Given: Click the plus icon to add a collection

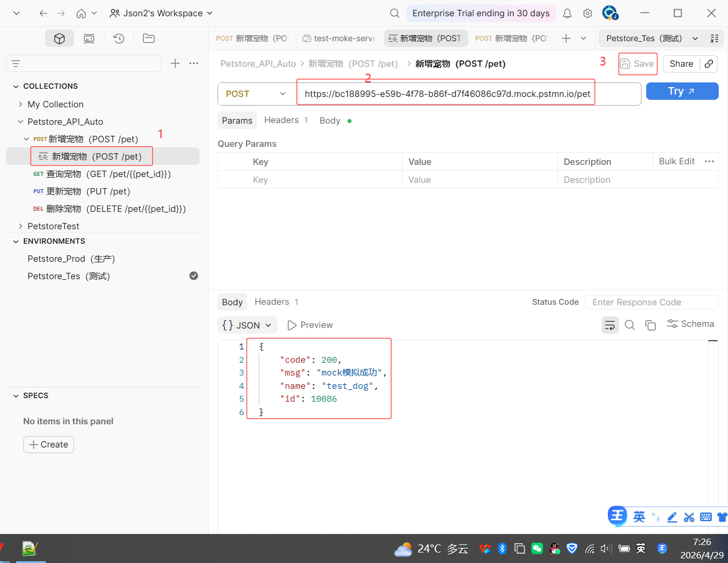Looking at the screenshot, I should point(175,63).
